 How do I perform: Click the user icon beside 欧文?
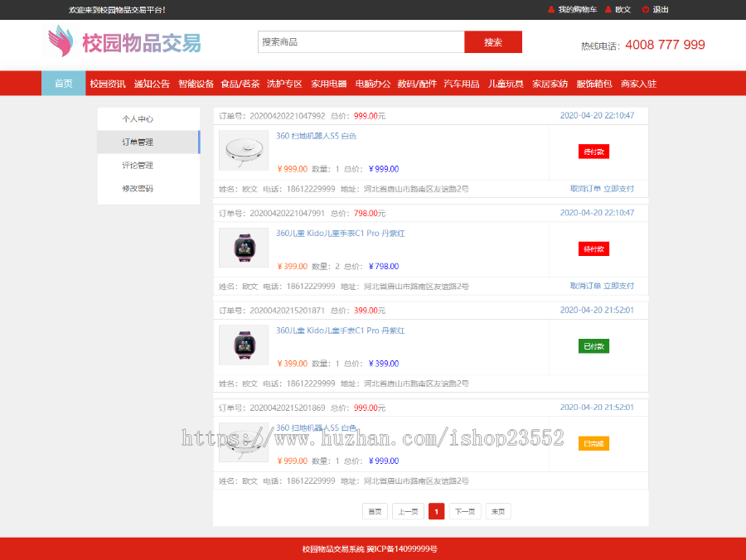pos(610,10)
